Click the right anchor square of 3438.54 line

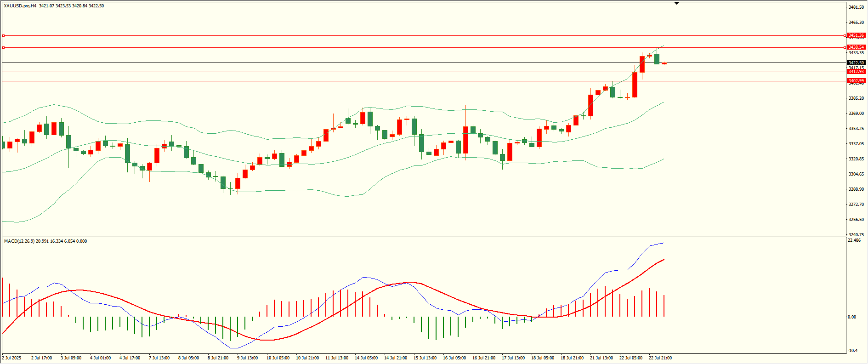click(845, 47)
